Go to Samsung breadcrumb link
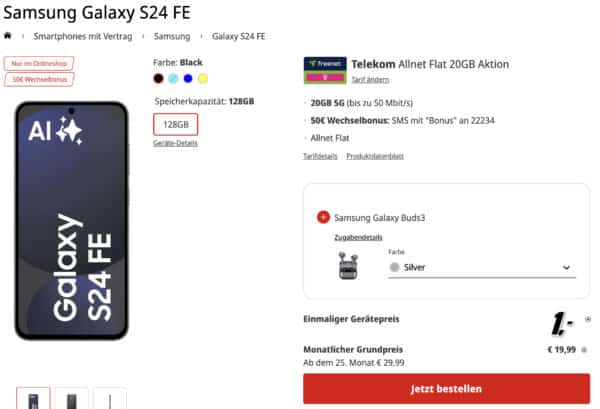The height and width of the screenshot is (409, 600). [x=172, y=36]
